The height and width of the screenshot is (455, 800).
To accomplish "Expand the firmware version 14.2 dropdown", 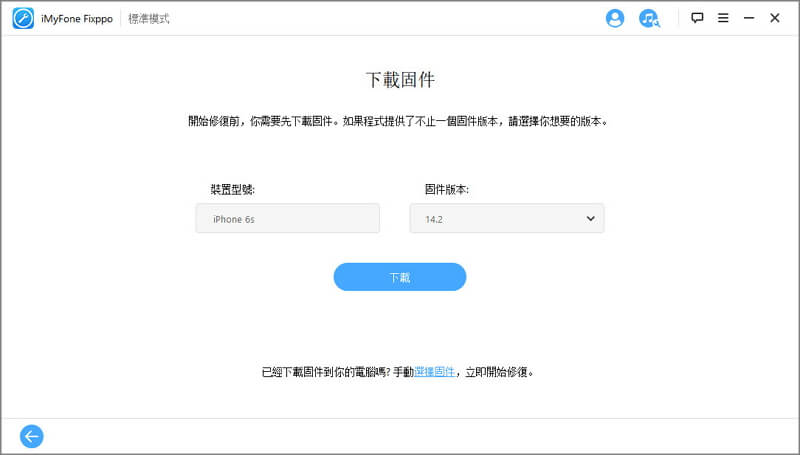I will coord(507,219).
